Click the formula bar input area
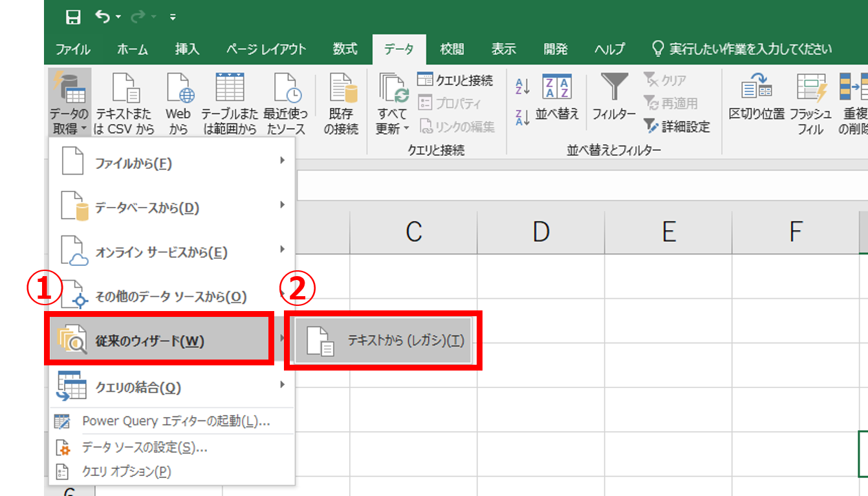Screen dimensions: 868x496 pyautogui.click(x=582, y=185)
